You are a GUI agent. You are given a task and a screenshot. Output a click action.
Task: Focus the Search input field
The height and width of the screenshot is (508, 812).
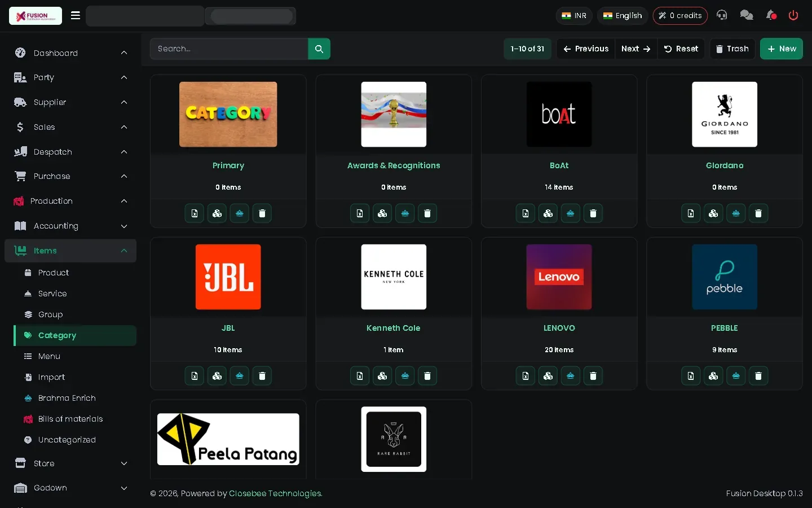[229, 49]
